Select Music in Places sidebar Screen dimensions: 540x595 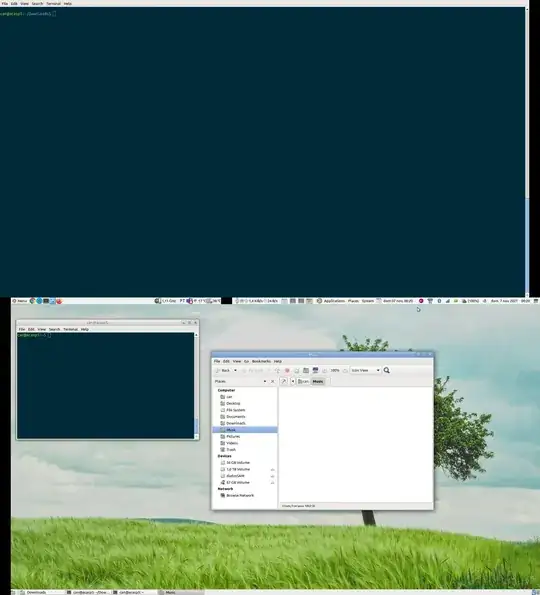[245, 430]
